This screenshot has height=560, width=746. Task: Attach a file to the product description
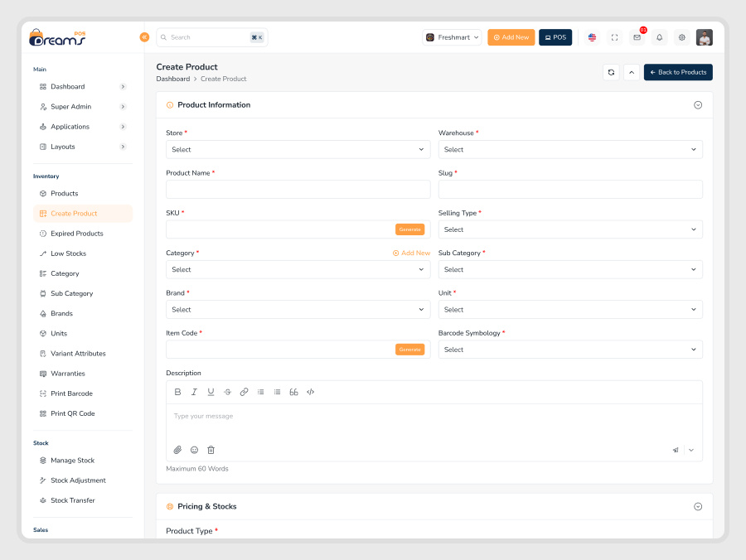click(177, 449)
